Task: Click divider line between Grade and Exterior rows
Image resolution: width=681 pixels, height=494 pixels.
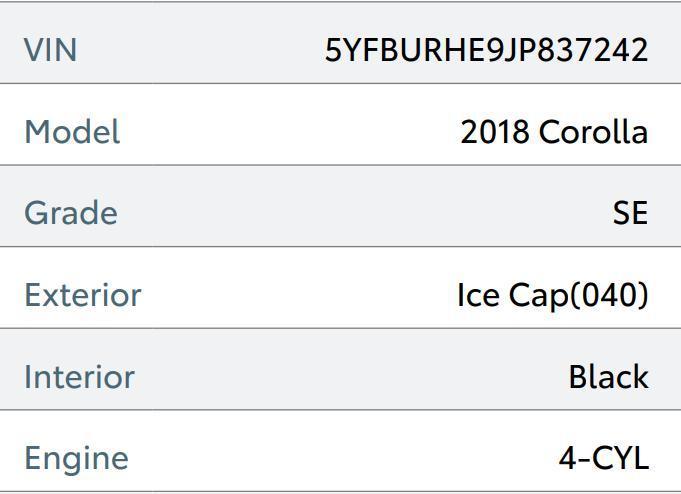Action: tap(340, 246)
